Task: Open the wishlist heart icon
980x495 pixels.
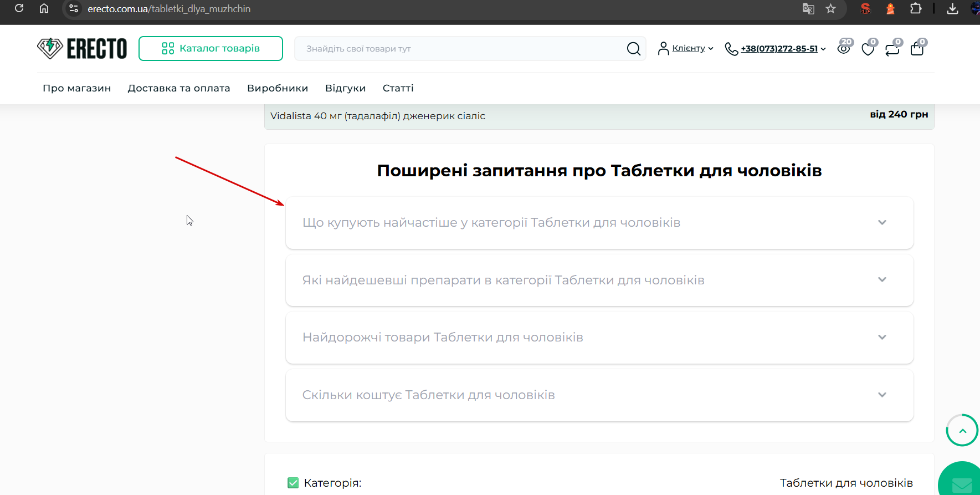Action: pyautogui.click(x=868, y=49)
